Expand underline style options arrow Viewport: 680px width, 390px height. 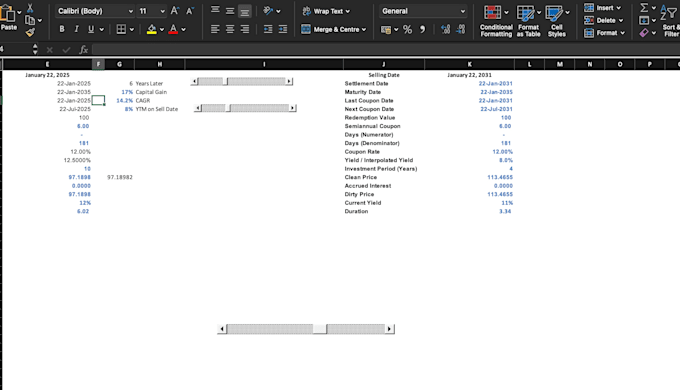click(101, 29)
